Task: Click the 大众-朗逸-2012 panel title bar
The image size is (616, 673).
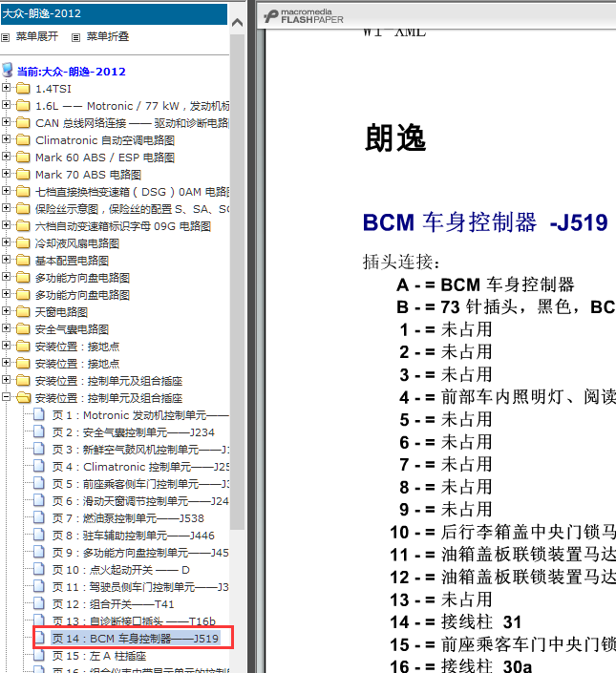Action: coord(114,13)
